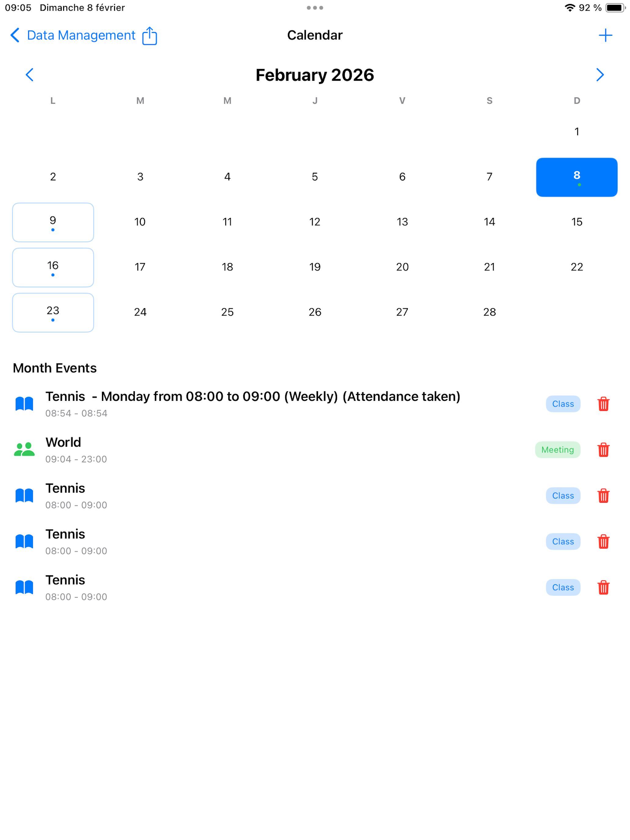Select February 16 in calendar
This screenshot has width=630, height=840.
tap(53, 268)
